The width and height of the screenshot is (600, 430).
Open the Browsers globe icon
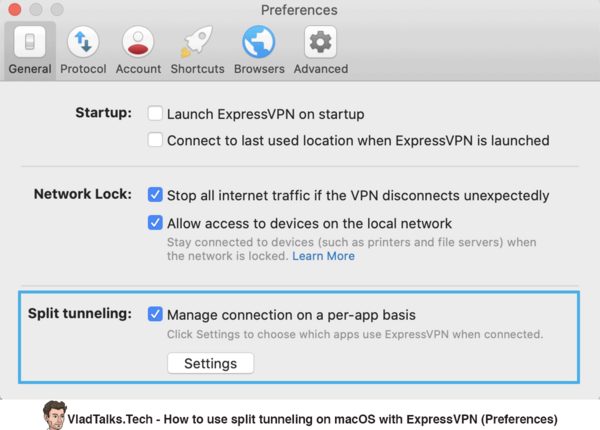click(x=259, y=41)
